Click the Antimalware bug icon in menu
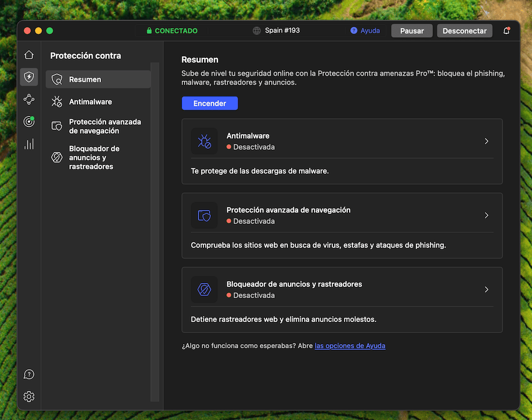The image size is (532, 420). tap(57, 102)
